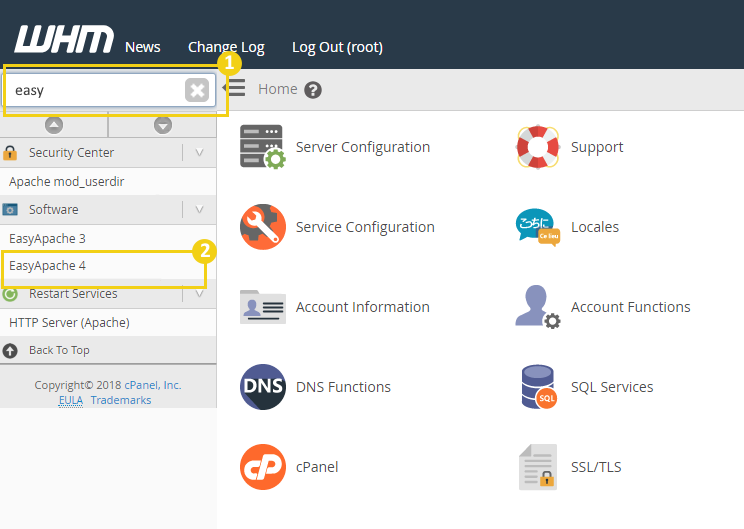Expand all menus with the down arrow
The image size is (744, 529).
(163, 125)
